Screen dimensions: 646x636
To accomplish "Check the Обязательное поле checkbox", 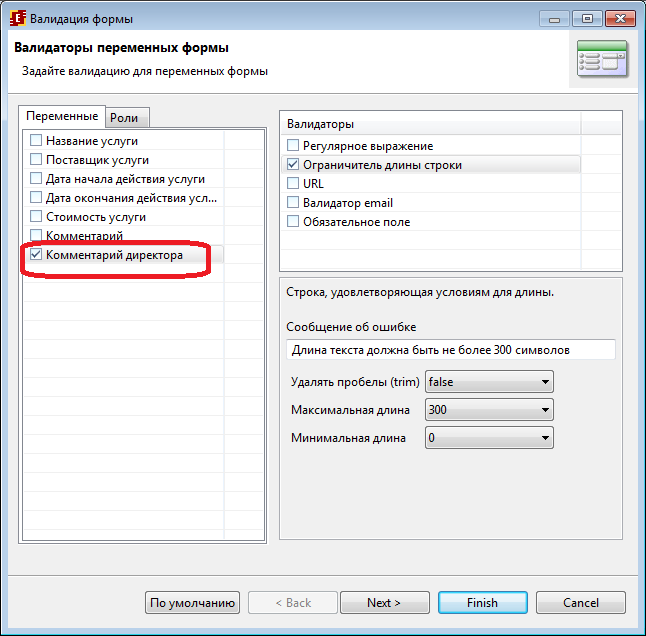I will coord(293,221).
